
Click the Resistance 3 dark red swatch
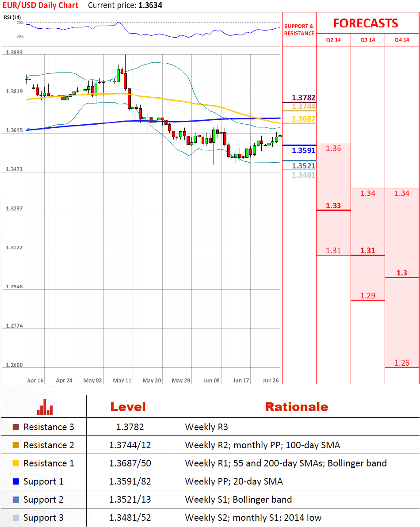click(x=16, y=427)
